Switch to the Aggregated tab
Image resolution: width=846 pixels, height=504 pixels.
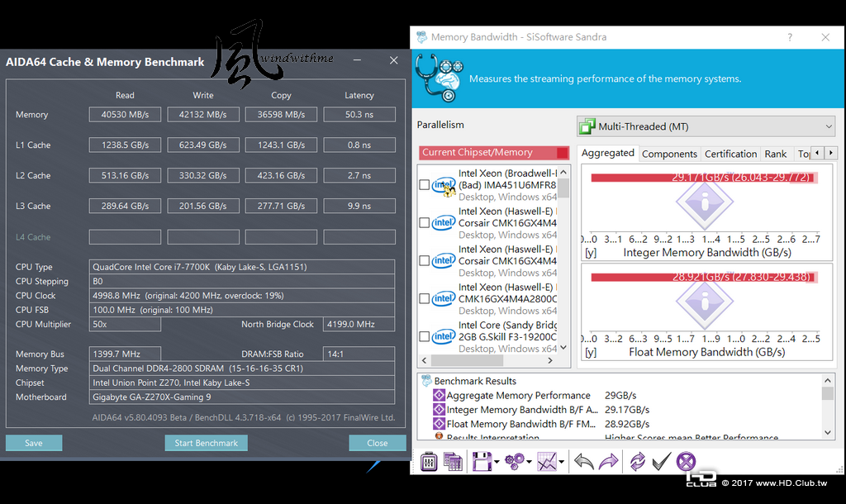pyautogui.click(x=608, y=153)
